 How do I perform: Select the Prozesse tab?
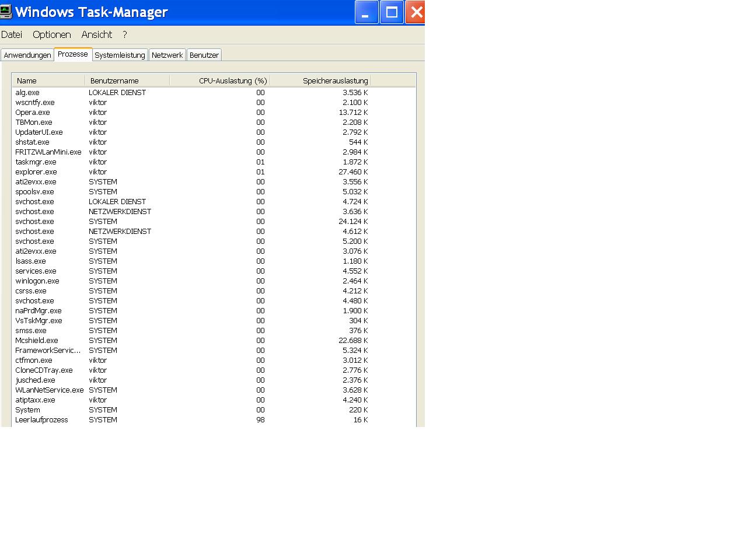click(73, 54)
